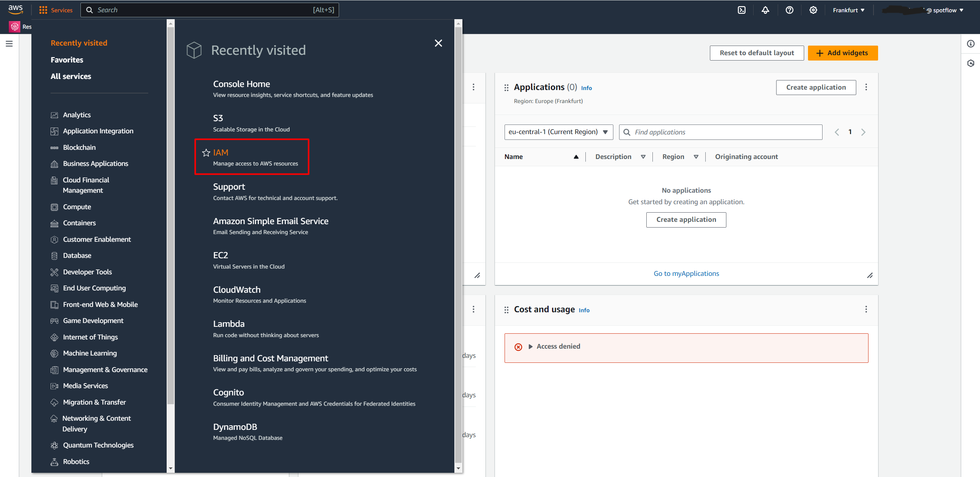Click the Machine Learning category icon
Screen dimensions: 980x477
point(54,353)
